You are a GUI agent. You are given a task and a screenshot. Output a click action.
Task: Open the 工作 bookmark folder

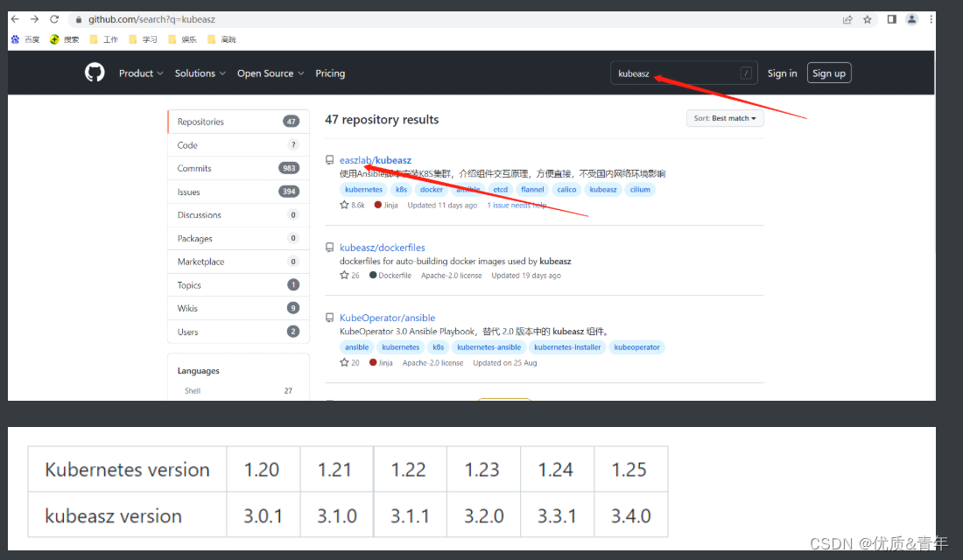(104, 39)
